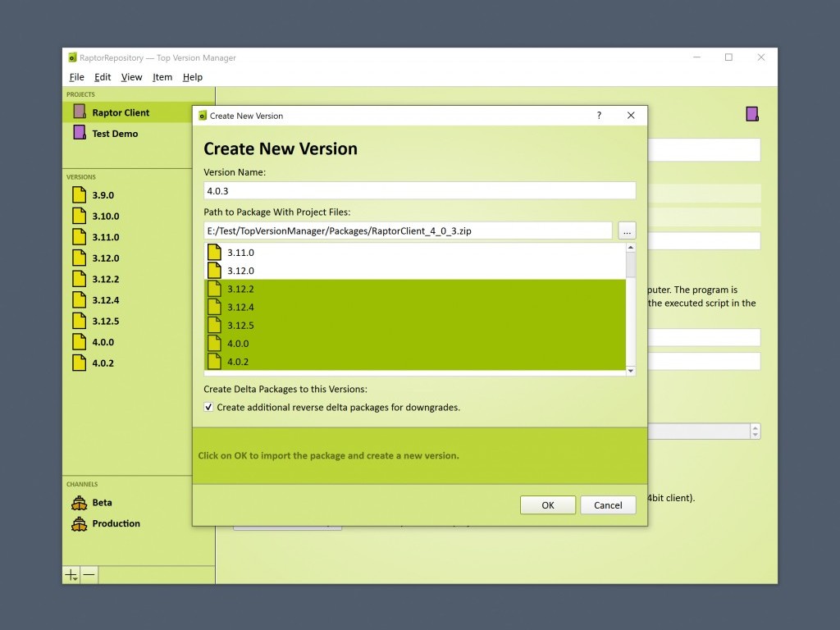The image size is (840, 630).
Task: Click the Beta channel ship icon
Action: (80, 503)
